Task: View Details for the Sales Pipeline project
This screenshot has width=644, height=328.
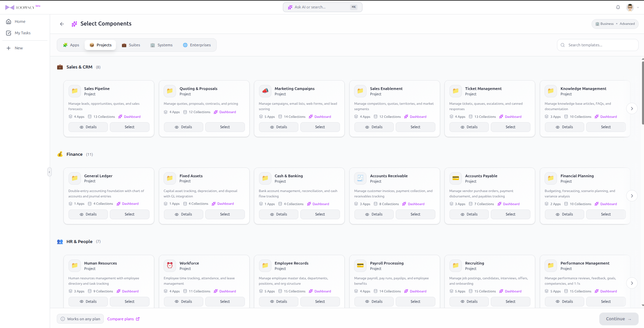Action: coord(88,127)
